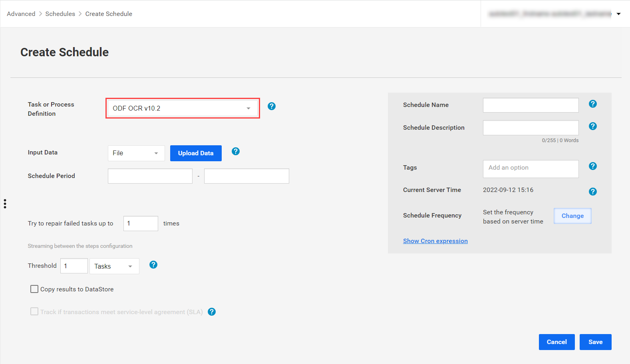This screenshot has width=630, height=364.
Task: Select Create Schedule breadcrumb item
Action: 109,14
